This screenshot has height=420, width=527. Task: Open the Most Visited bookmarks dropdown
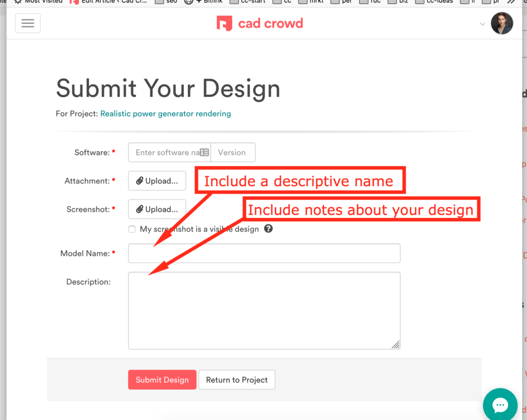pos(38,2)
